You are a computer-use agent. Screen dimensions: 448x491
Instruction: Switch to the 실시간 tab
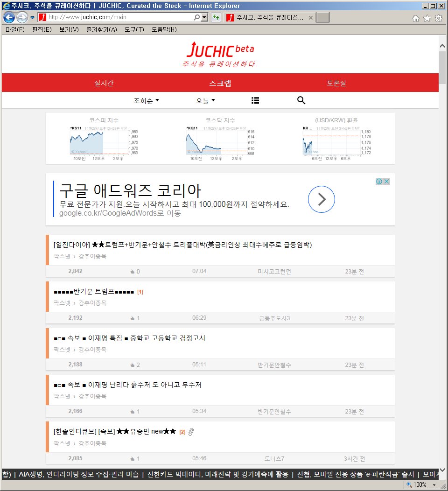(x=104, y=83)
